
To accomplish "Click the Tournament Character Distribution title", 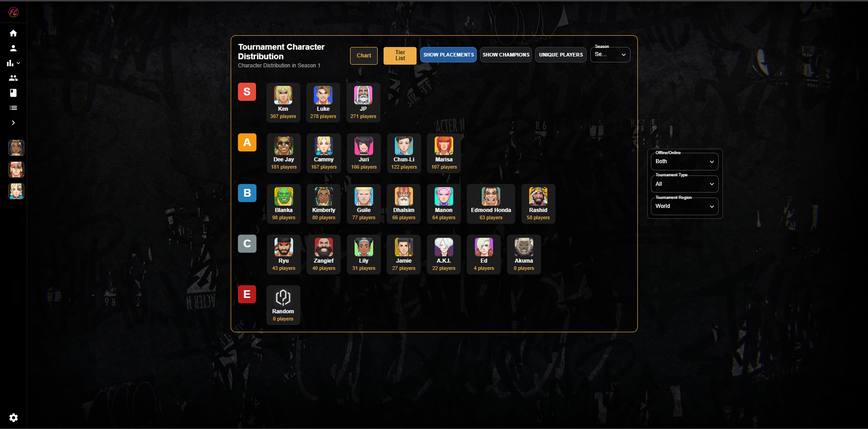I will [x=281, y=52].
